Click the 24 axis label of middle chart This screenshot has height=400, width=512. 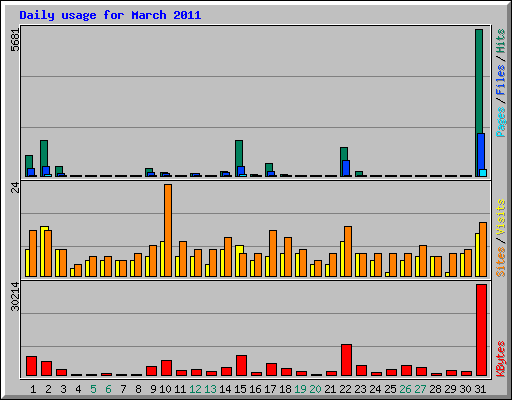click(x=15, y=188)
